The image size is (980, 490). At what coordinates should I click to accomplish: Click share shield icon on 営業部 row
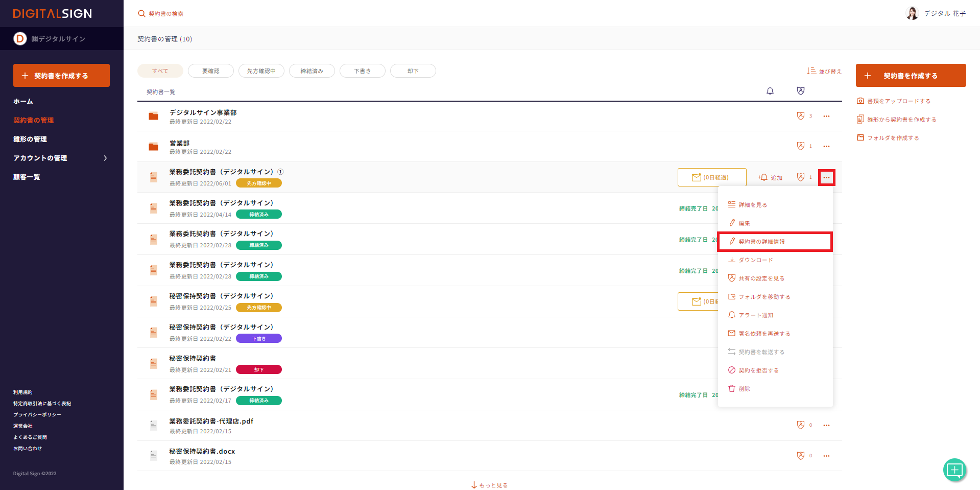[800, 146]
